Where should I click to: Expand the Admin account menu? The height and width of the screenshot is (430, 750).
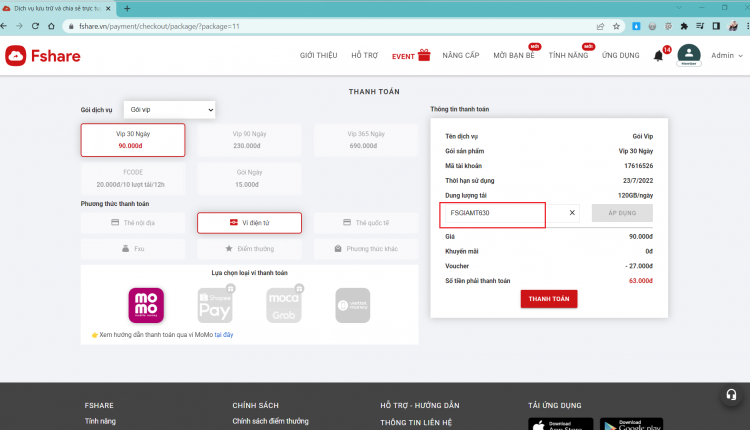pos(727,55)
